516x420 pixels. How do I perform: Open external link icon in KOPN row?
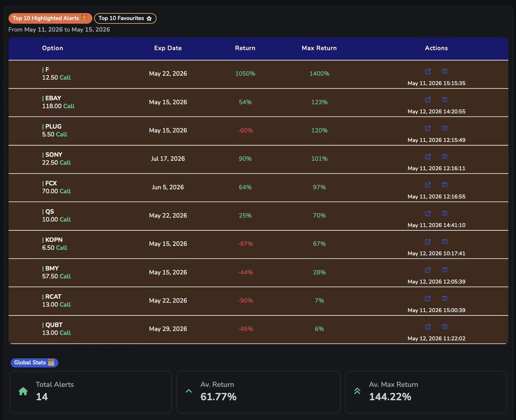(428, 242)
